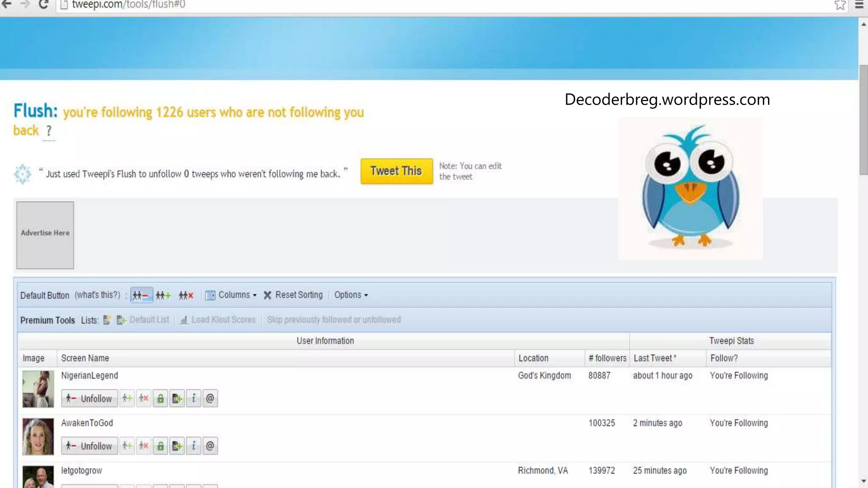The height and width of the screenshot is (488, 868).
Task: Click lock icon in AwakenToGod row
Action: click(x=160, y=446)
